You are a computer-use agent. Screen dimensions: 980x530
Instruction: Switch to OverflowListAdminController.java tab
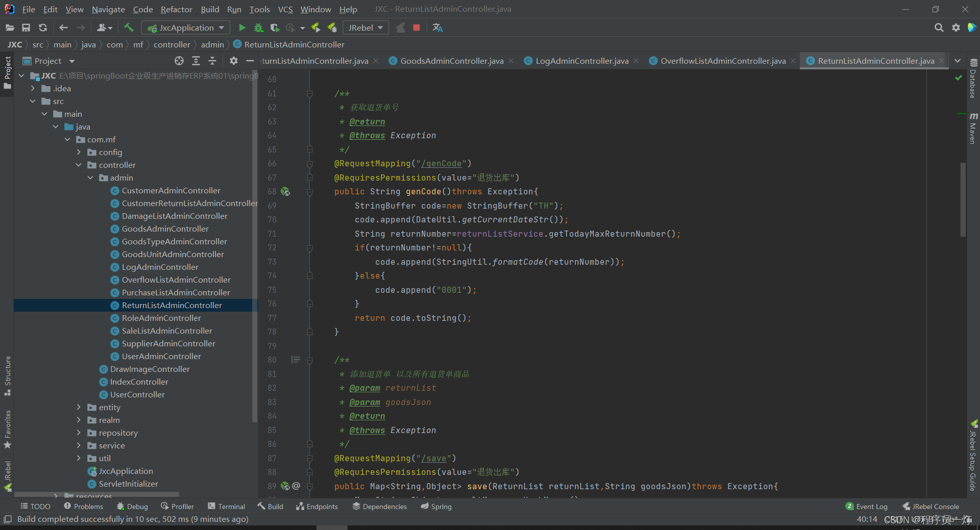click(x=723, y=61)
